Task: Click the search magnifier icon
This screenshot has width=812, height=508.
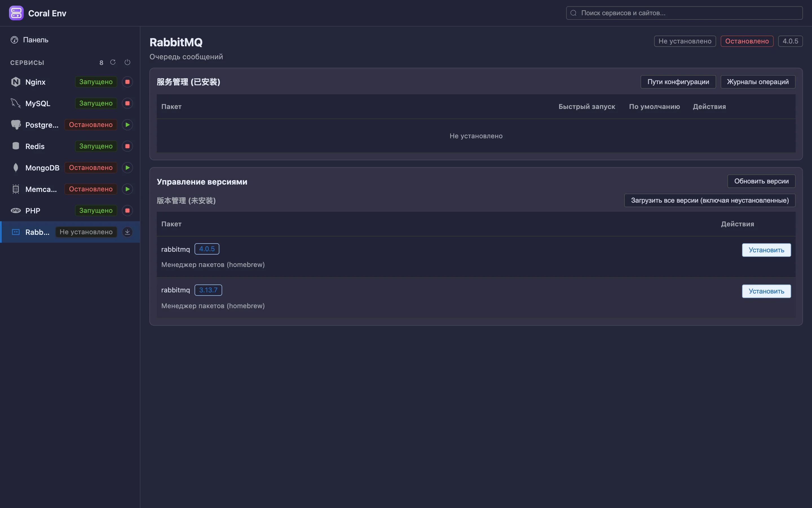Action: pos(573,13)
